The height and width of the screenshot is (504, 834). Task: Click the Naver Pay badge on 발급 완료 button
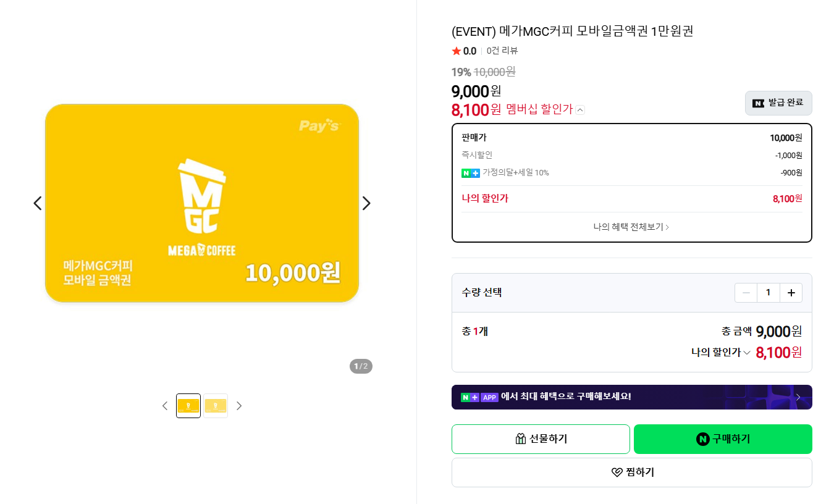coord(758,103)
